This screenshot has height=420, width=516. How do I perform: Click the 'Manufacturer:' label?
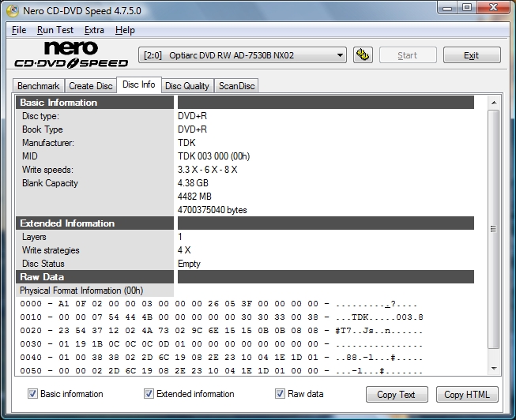[x=48, y=143]
